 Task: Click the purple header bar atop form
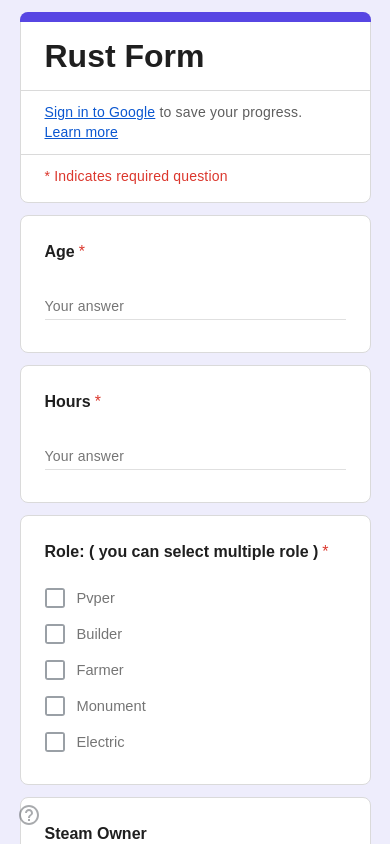click(195, 17)
